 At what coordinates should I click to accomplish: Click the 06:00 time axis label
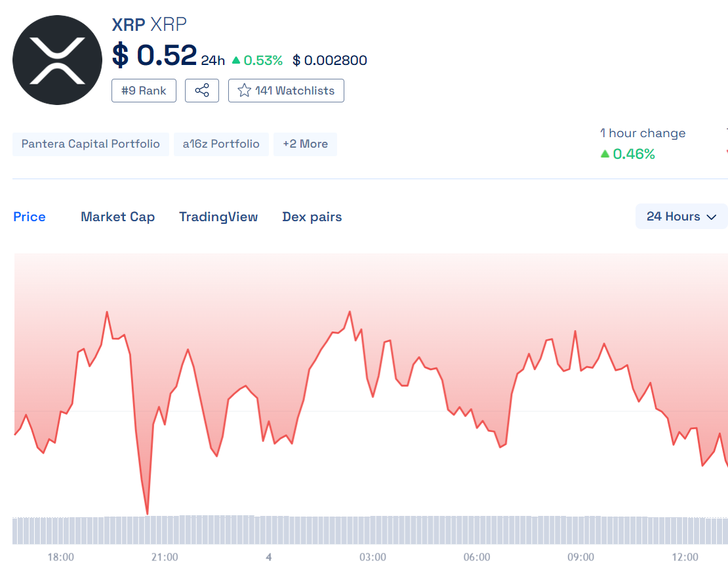(x=477, y=557)
